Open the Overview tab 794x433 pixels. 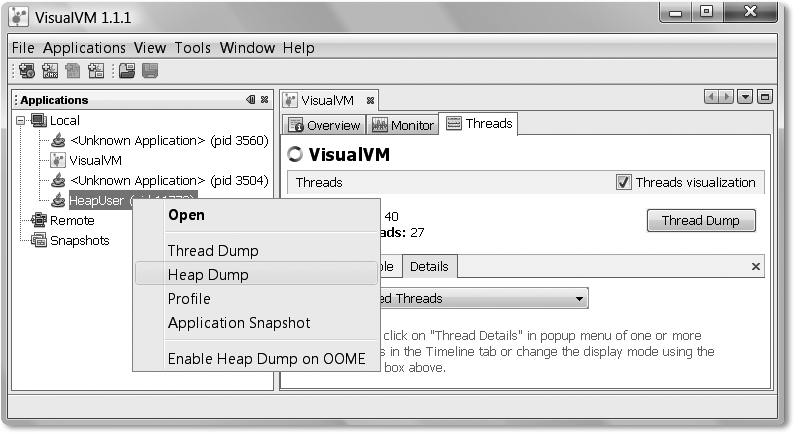(x=324, y=125)
